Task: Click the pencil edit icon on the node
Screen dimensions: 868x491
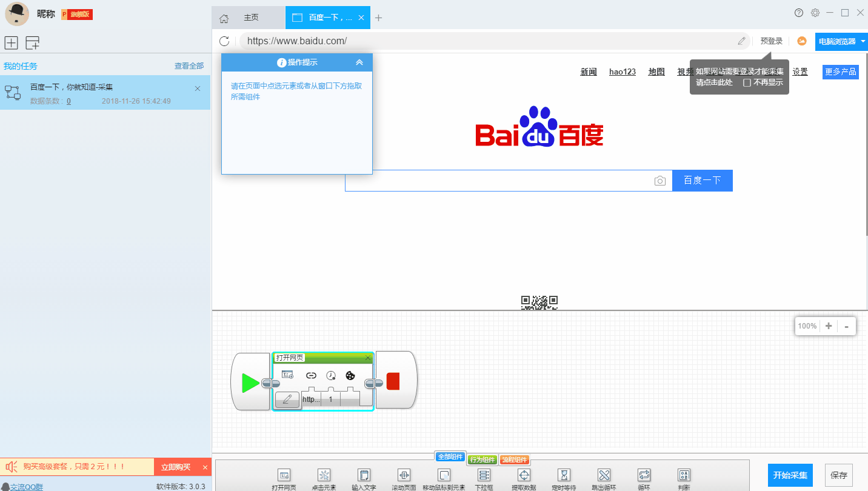Action: (287, 400)
